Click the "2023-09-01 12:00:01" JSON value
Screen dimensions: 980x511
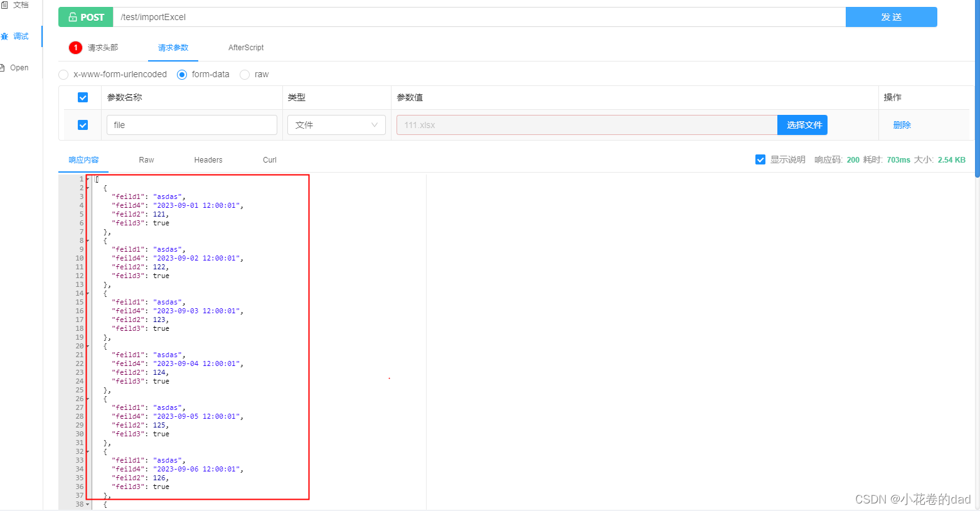pos(196,206)
